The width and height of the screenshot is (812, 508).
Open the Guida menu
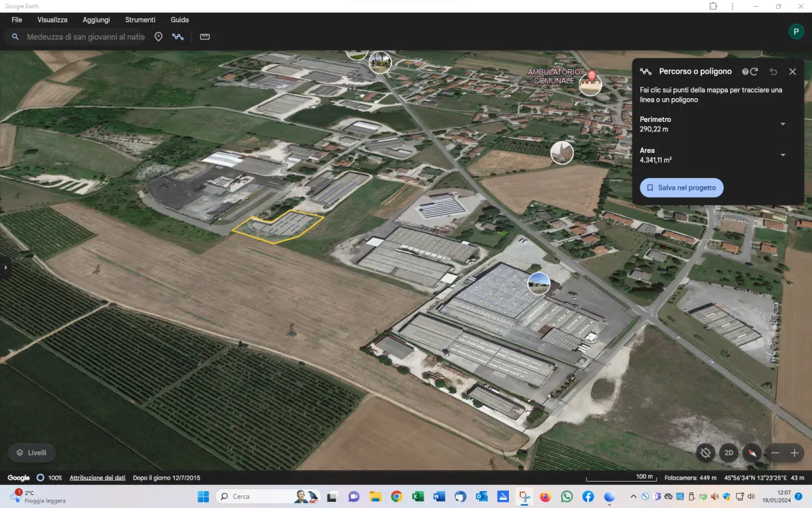tap(179, 20)
